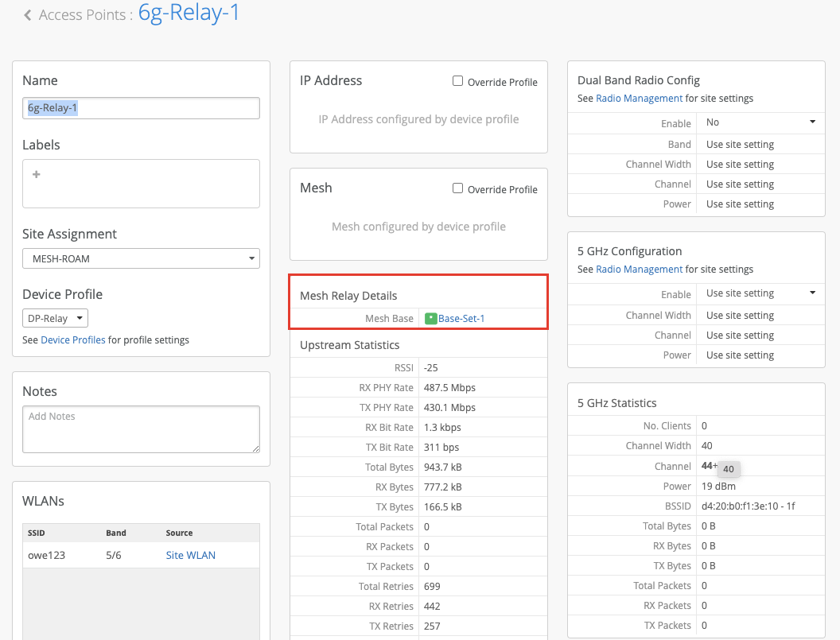
Task: Click the Name input field
Action: (141, 108)
